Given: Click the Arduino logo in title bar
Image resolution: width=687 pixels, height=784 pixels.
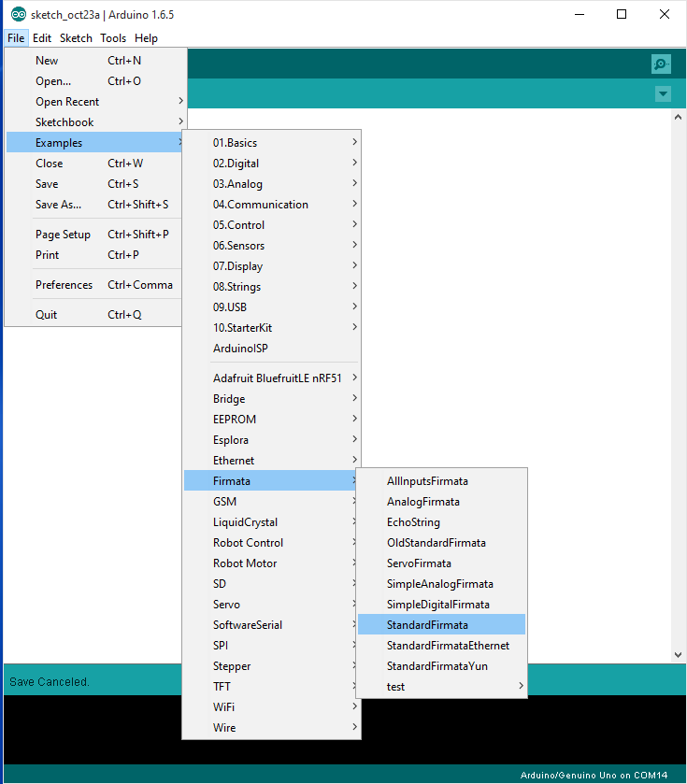Looking at the screenshot, I should (x=18, y=15).
